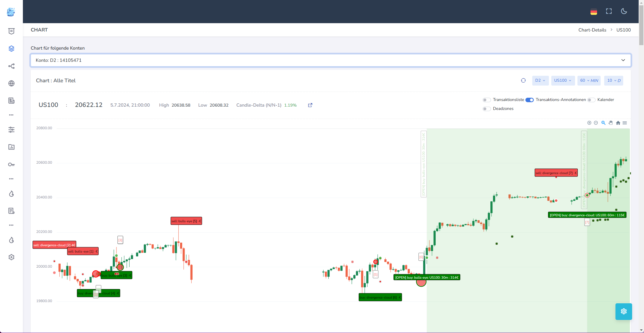Screen dimensions: 644x333
Task: Open external link icon beside Candle-Delta
Action: tap(310, 105)
